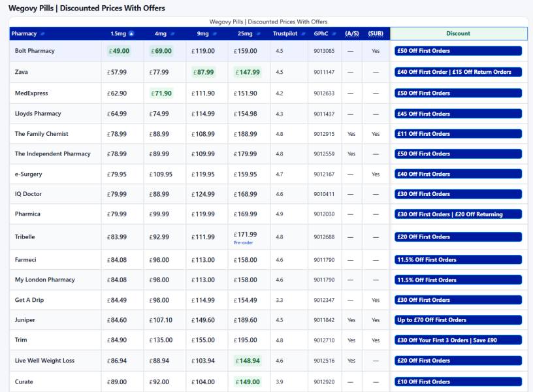Select the Pharmica pharmacy name
The height and width of the screenshot is (392, 533).
point(27,214)
